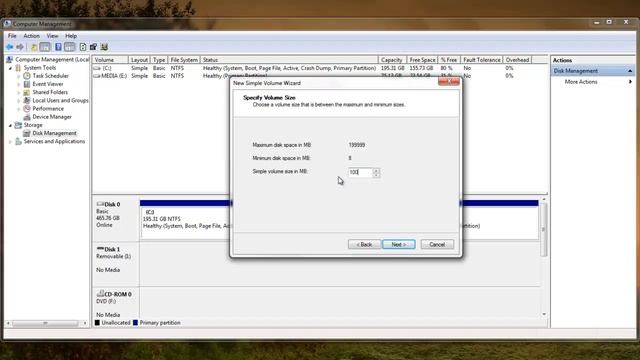
Task: Click the Forward arrow toolbar icon
Action: [x=20, y=47]
